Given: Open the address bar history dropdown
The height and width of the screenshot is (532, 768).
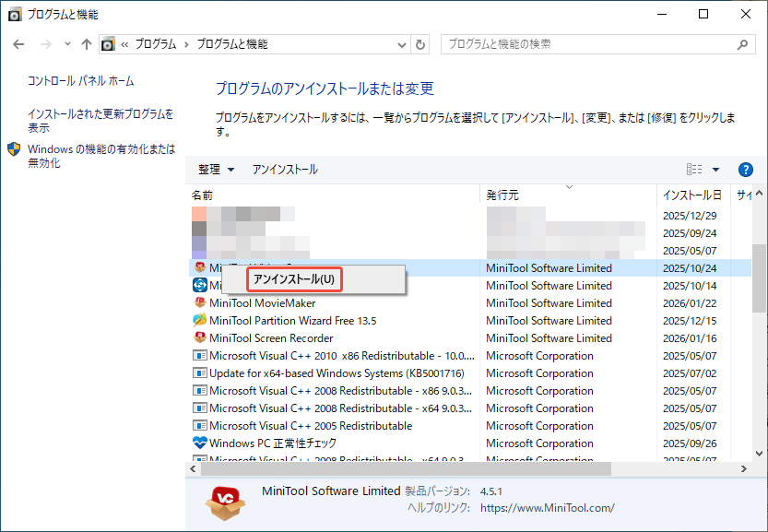Looking at the screenshot, I should pyautogui.click(x=400, y=43).
